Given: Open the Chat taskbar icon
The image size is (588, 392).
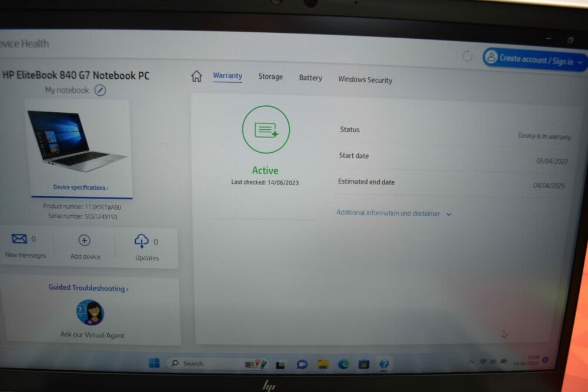Looking at the screenshot, I should click(x=302, y=364).
